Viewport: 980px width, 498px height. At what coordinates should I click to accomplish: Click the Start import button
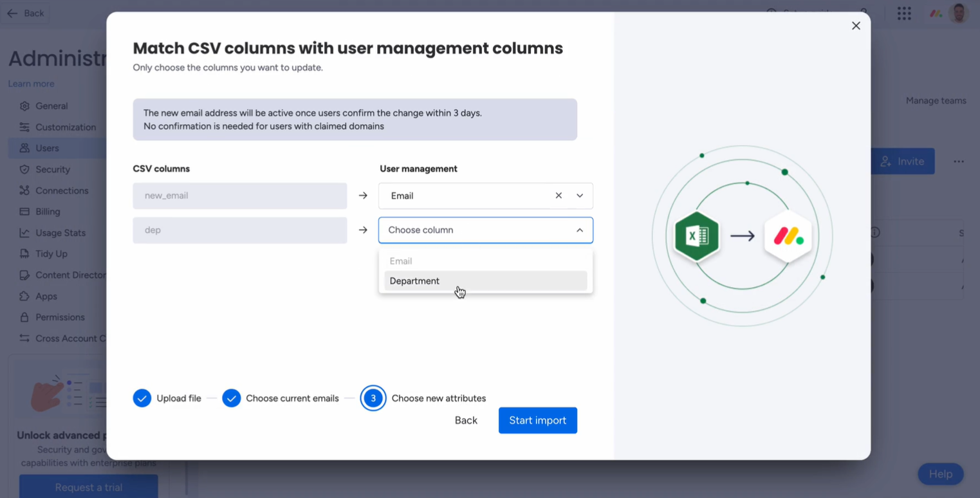click(x=538, y=420)
